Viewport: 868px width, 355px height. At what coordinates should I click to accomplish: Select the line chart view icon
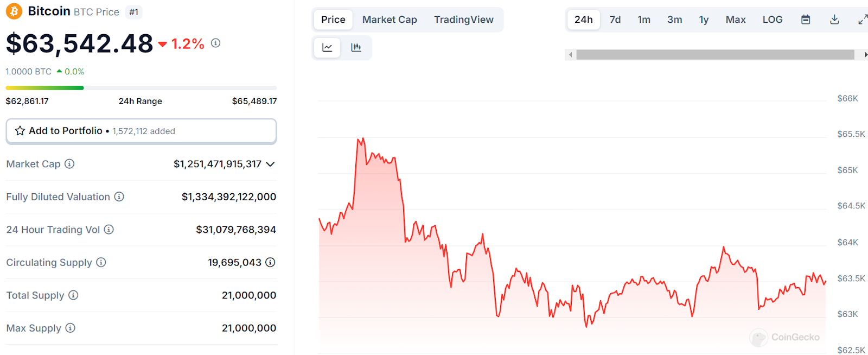(x=327, y=47)
